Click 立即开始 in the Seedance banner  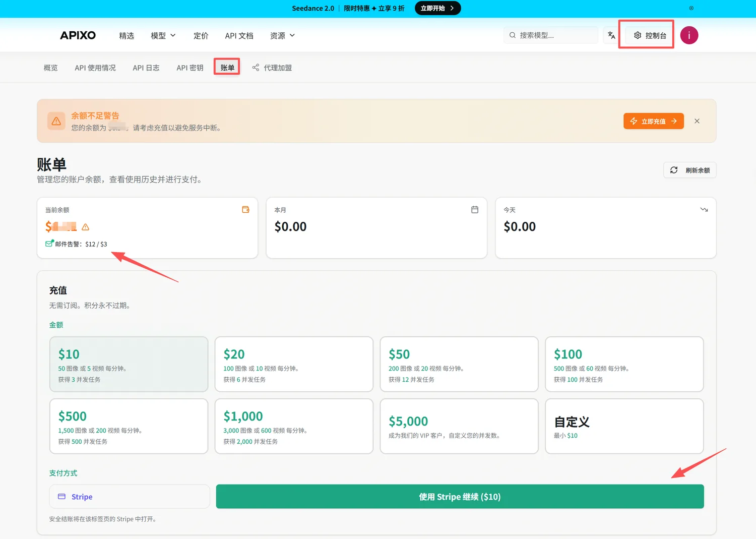point(437,8)
